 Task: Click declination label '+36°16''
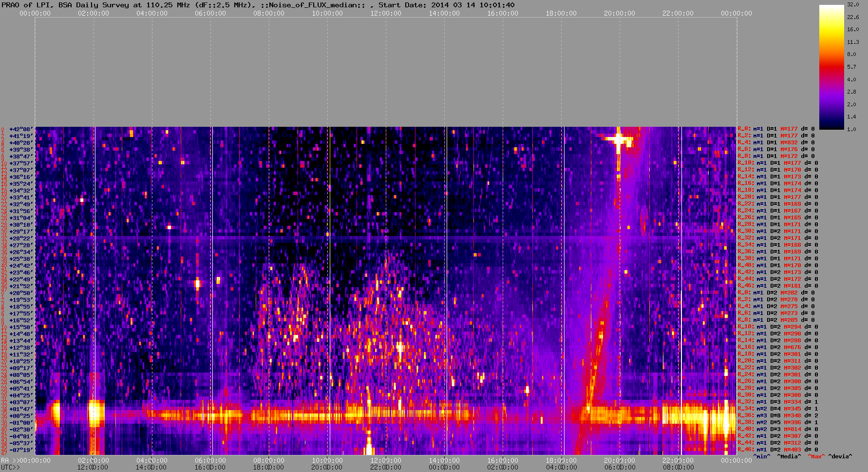pos(21,177)
